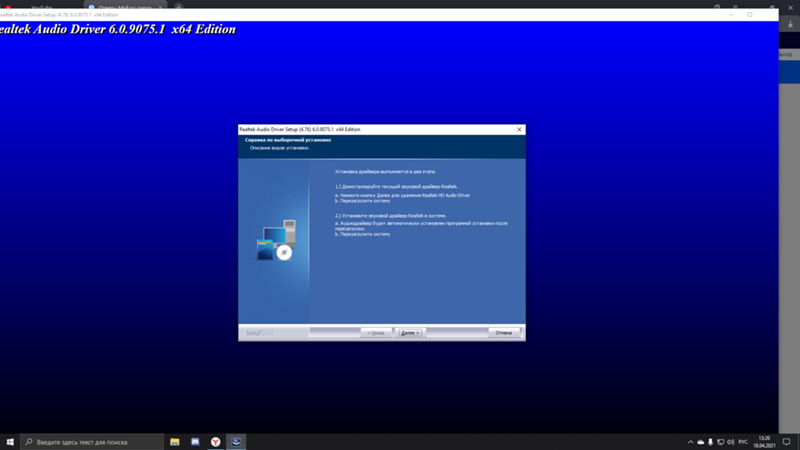The image size is (800, 450).
Task: Show hidden system tray icons
Action: 690,442
